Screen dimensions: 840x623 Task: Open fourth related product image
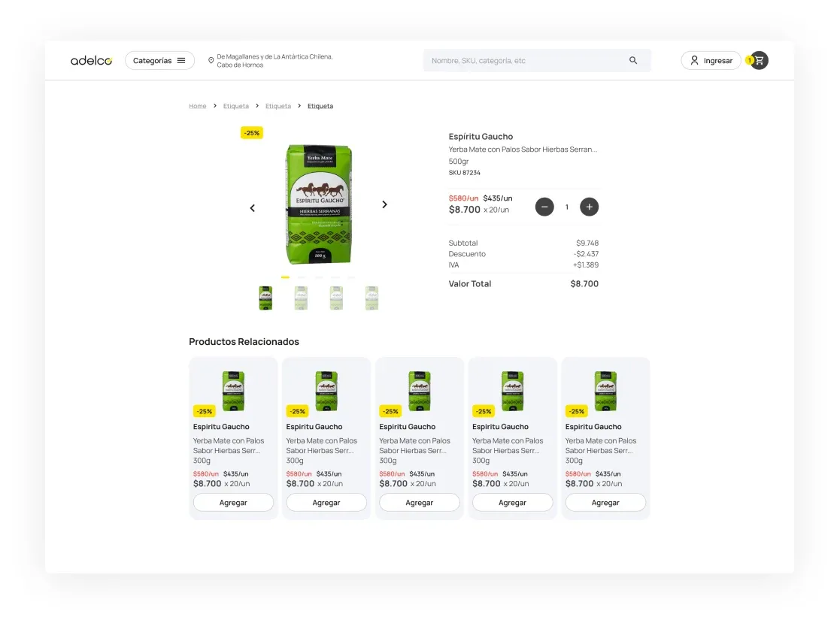click(513, 391)
